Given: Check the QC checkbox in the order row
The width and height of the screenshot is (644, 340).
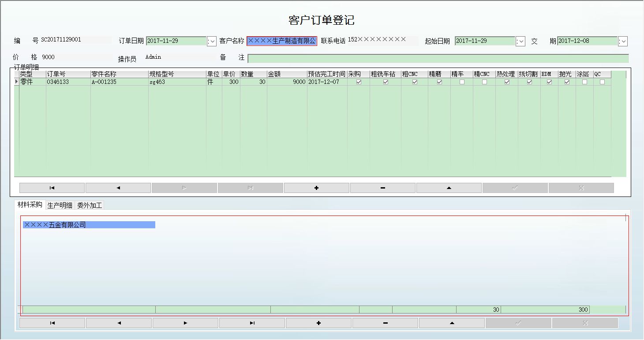Looking at the screenshot, I should [602, 82].
